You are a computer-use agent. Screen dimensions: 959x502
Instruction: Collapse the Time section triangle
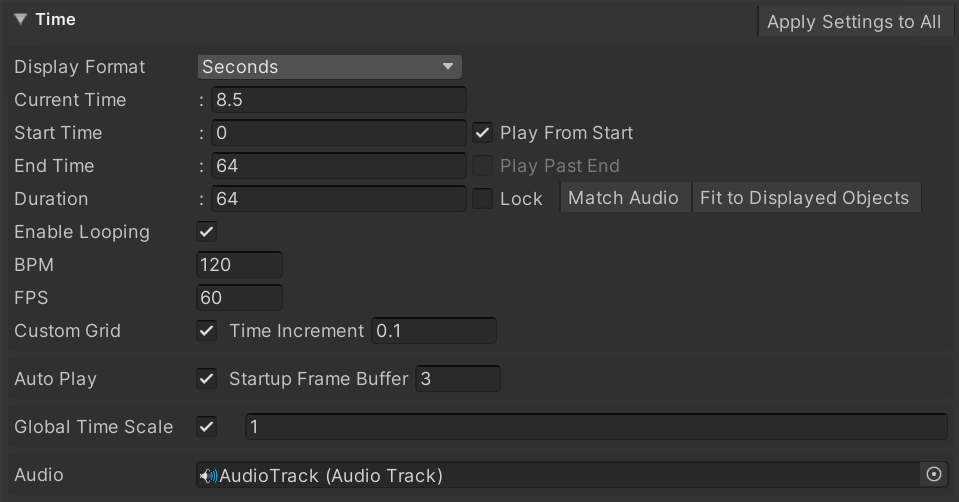(x=20, y=20)
